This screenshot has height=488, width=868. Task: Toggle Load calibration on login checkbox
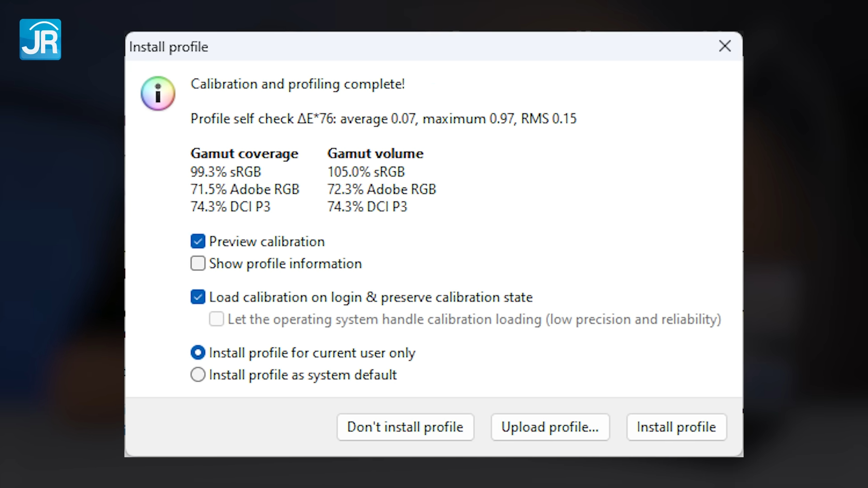(x=198, y=297)
